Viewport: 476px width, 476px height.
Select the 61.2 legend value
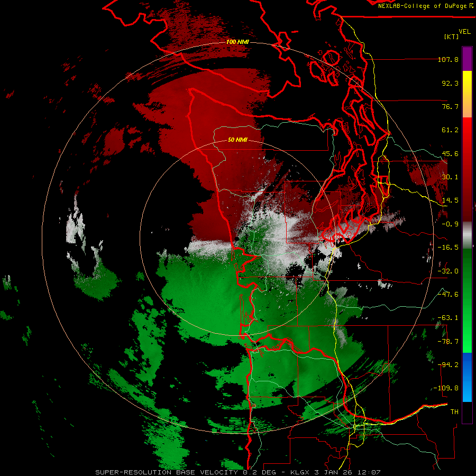(450, 130)
